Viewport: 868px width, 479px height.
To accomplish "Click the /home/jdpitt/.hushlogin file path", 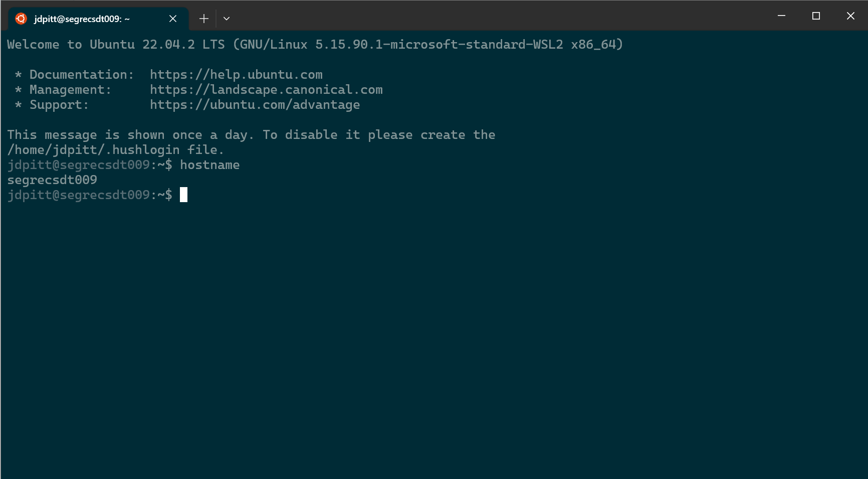I will (x=93, y=150).
